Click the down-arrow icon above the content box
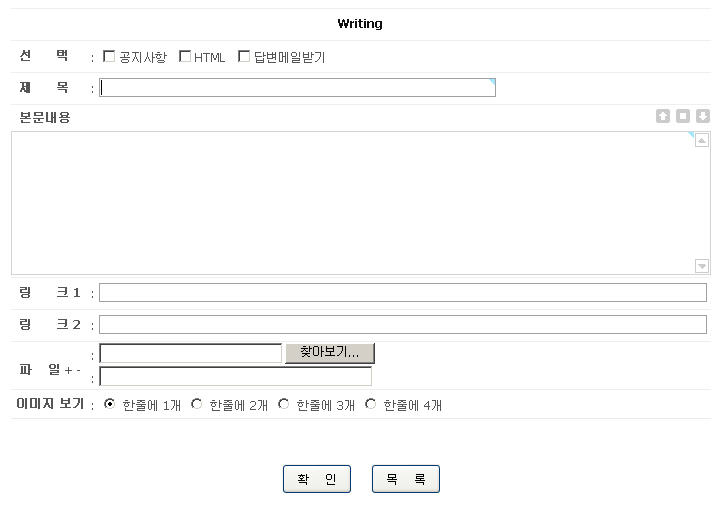 [x=703, y=116]
